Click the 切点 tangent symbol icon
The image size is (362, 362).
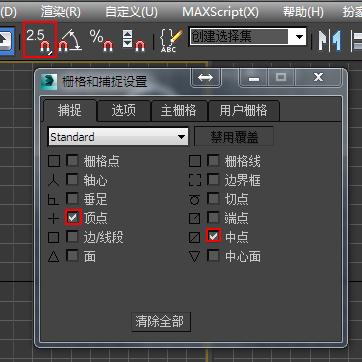pyautogui.click(x=195, y=200)
